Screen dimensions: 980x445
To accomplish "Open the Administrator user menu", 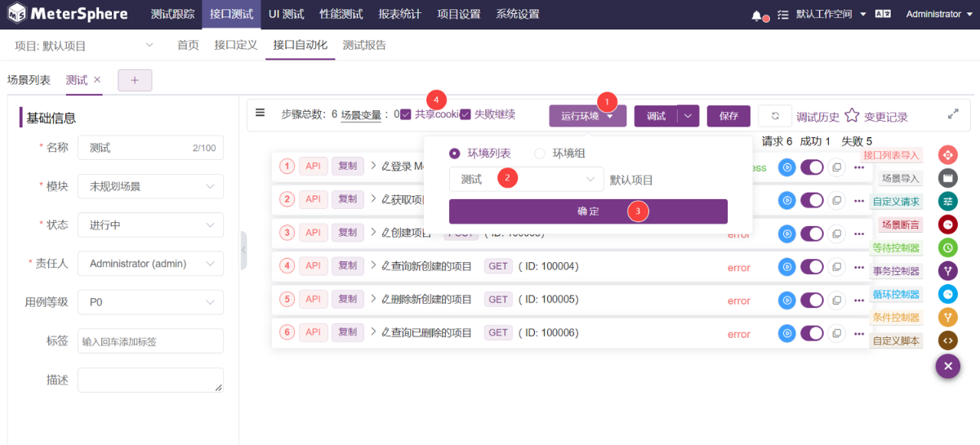I will coord(938,15).
